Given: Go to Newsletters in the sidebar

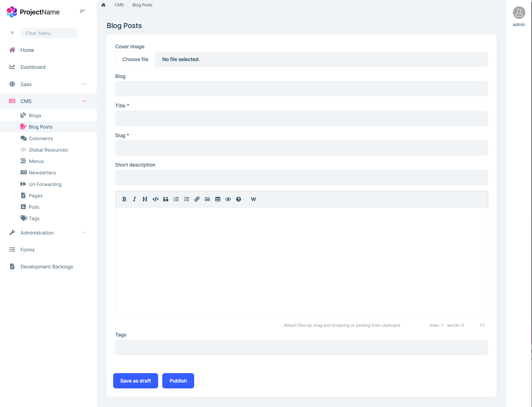Looking at the screenshot, I should coord(42,173).
